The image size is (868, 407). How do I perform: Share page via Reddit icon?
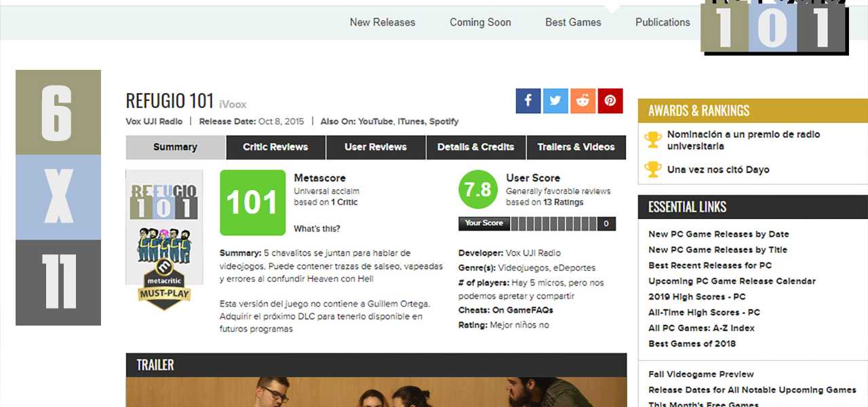click(583, 101)
